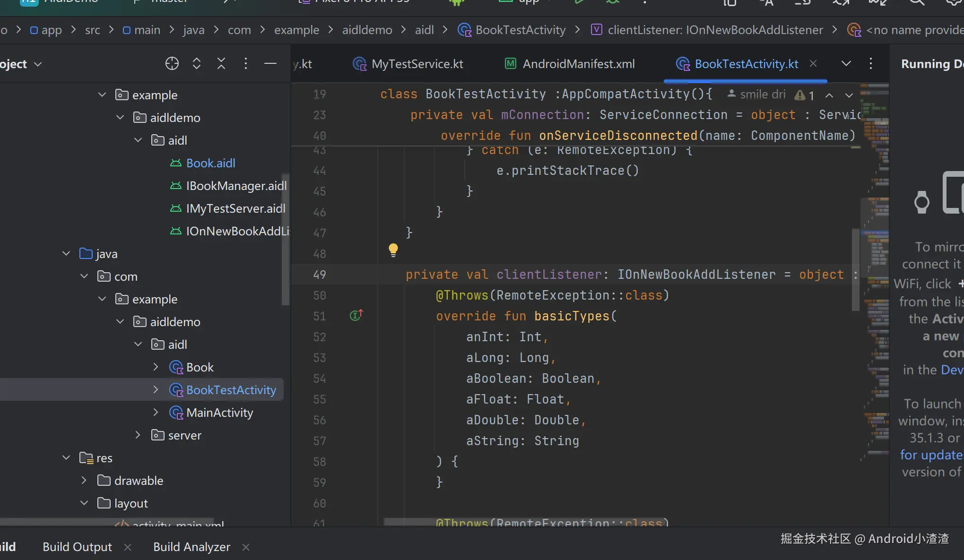Click the yellow light bulb intention icon
Viewport: 964px width, 560px height.
(x=393, y=250)
